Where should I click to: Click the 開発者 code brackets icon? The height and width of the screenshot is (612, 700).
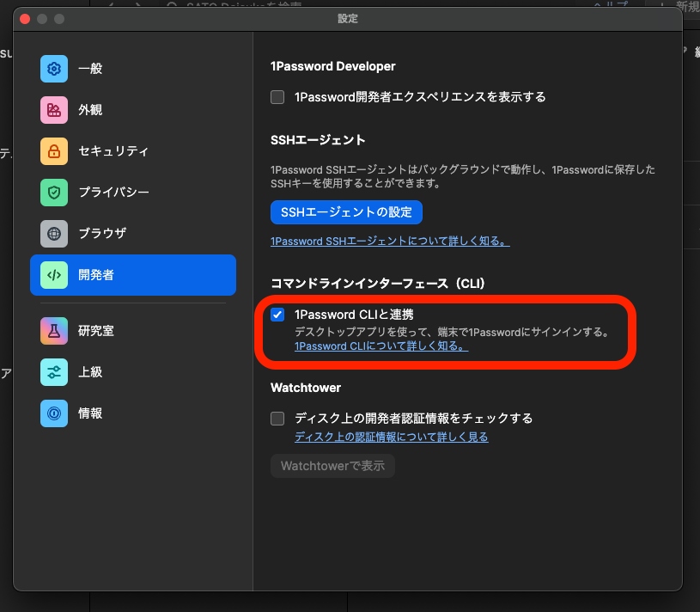54,275
